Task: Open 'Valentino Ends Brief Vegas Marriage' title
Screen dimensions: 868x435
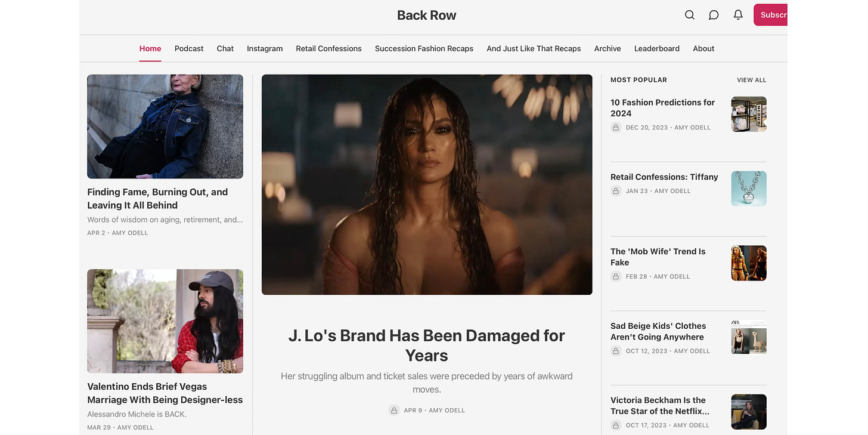Action: pos(165,393)
